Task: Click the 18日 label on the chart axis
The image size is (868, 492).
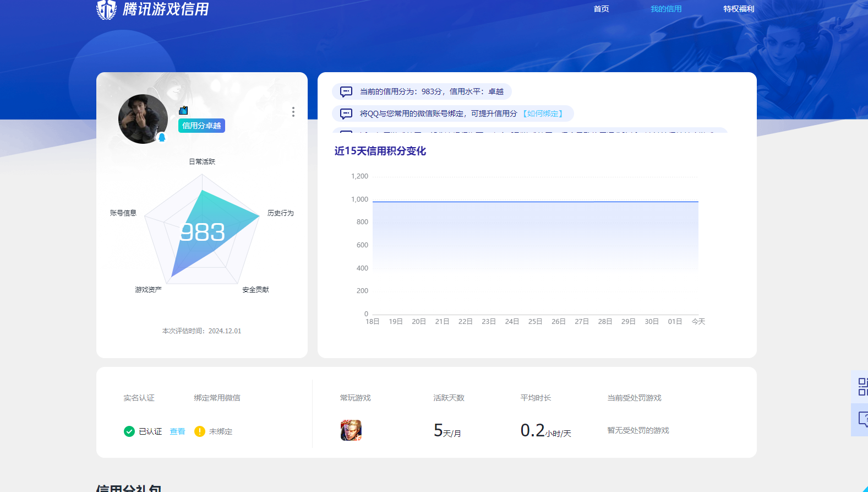Action: point(373,321)
